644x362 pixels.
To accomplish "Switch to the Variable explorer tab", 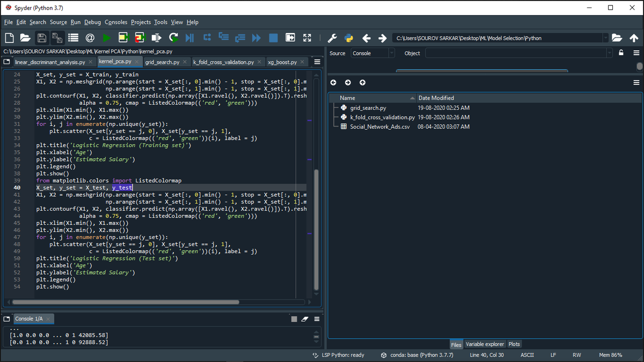I will pyautogui.click(x=485, y=344).
